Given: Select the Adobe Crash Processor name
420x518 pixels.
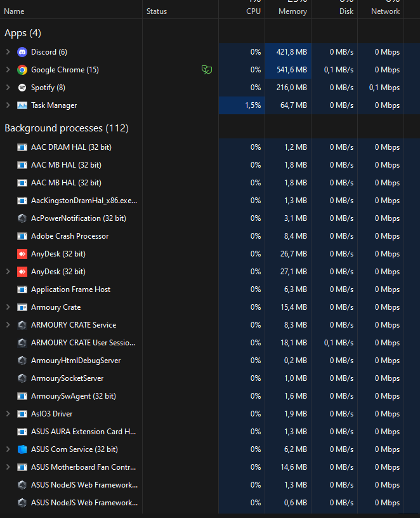Looking at the screenshot, I should coord(70,236).
